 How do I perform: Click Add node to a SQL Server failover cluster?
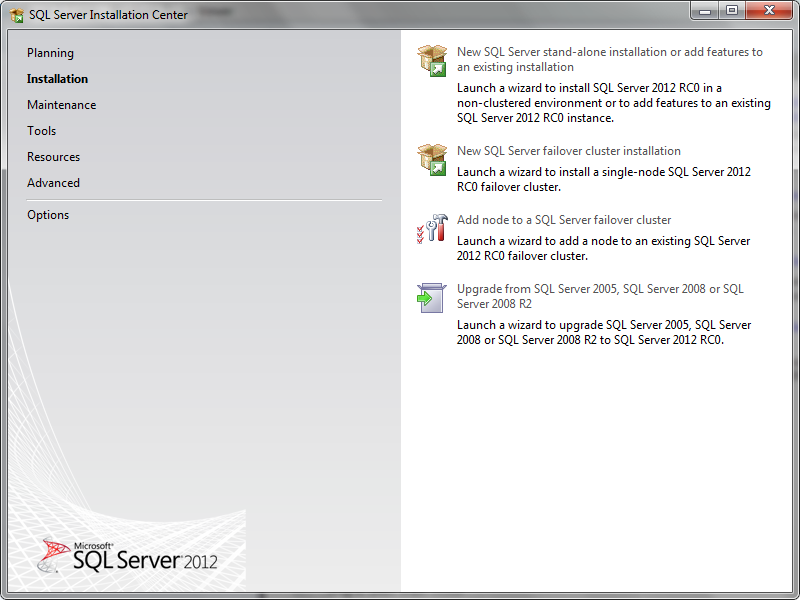pyautogui.click(x=564, y=220)
